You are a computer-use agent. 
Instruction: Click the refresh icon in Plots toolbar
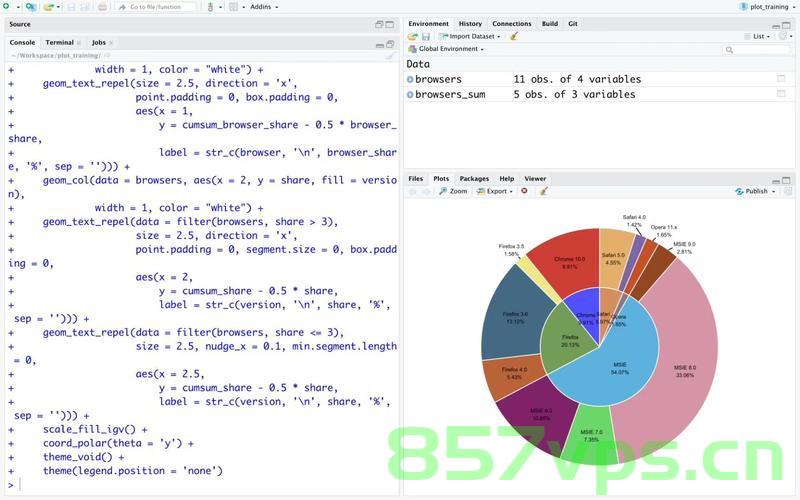tap(788, 191)
